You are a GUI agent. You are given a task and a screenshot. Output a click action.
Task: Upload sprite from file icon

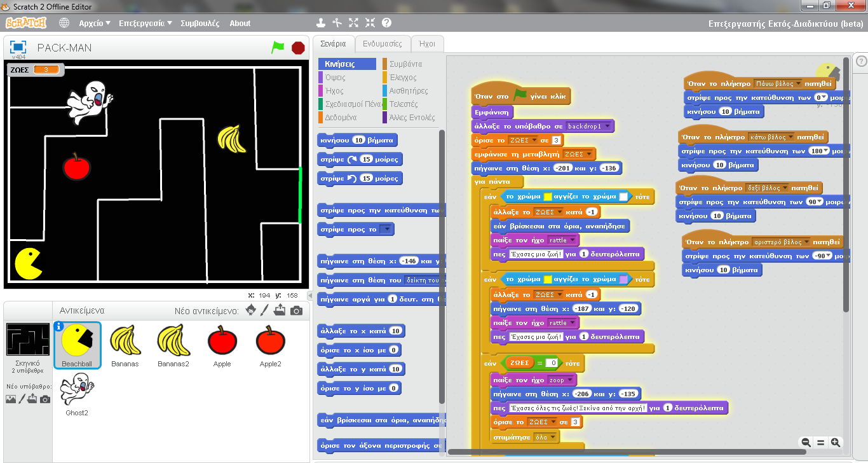point(280,310)
